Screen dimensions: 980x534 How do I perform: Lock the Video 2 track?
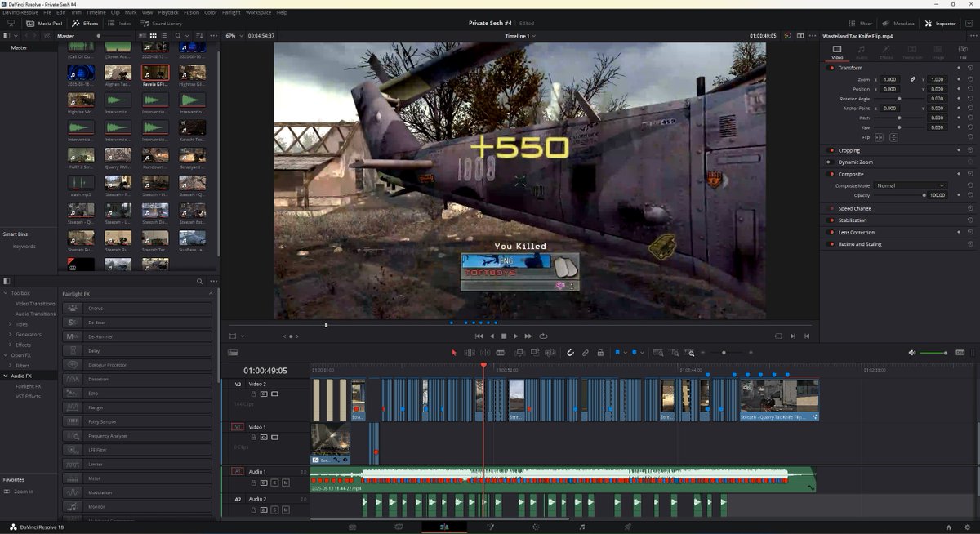point(254,394)
